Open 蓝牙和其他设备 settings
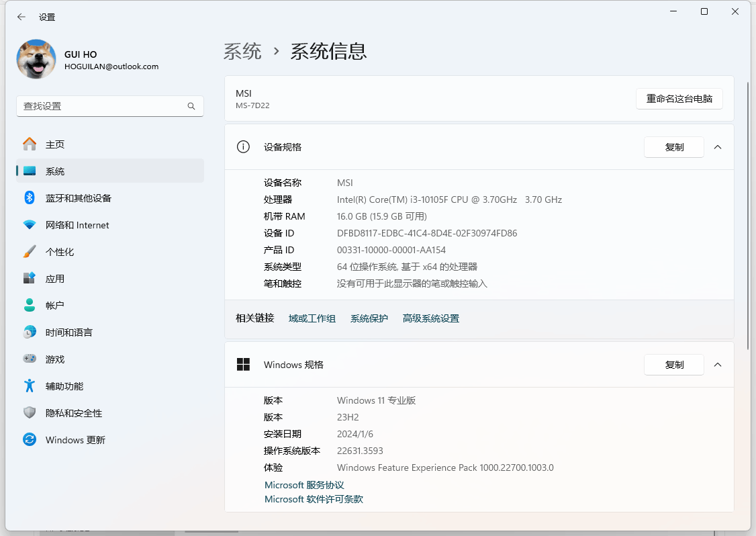This screenshot has width=756, height=536. [x=110, y=197]
